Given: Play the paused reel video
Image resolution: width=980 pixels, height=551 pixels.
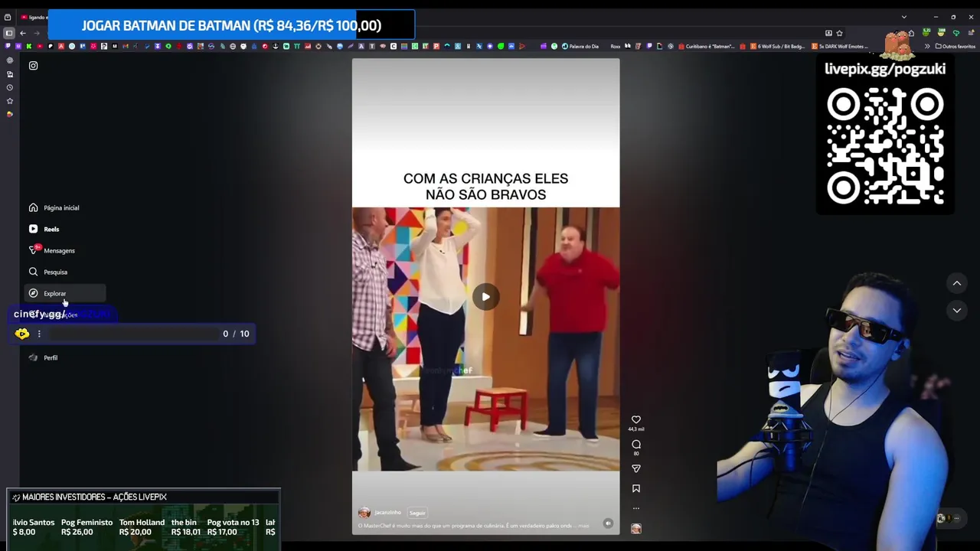Looking at the screenshot, I should pos(485,297).
